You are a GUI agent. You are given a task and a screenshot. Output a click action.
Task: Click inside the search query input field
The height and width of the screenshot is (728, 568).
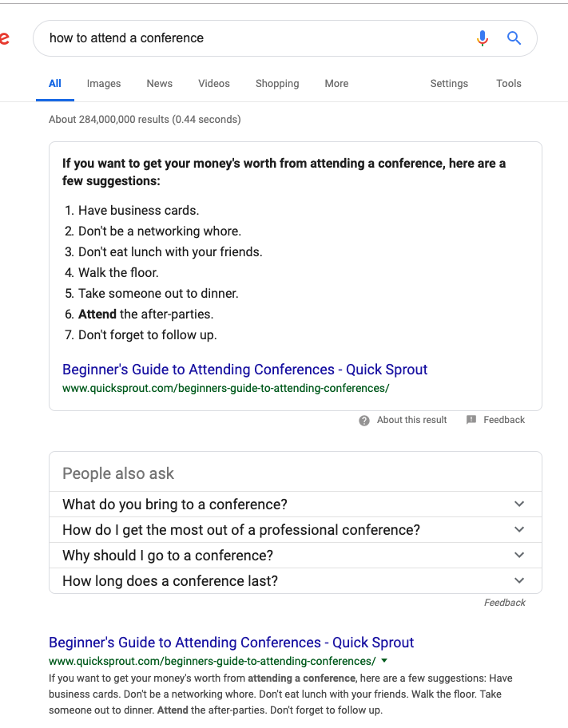[200, 38]
